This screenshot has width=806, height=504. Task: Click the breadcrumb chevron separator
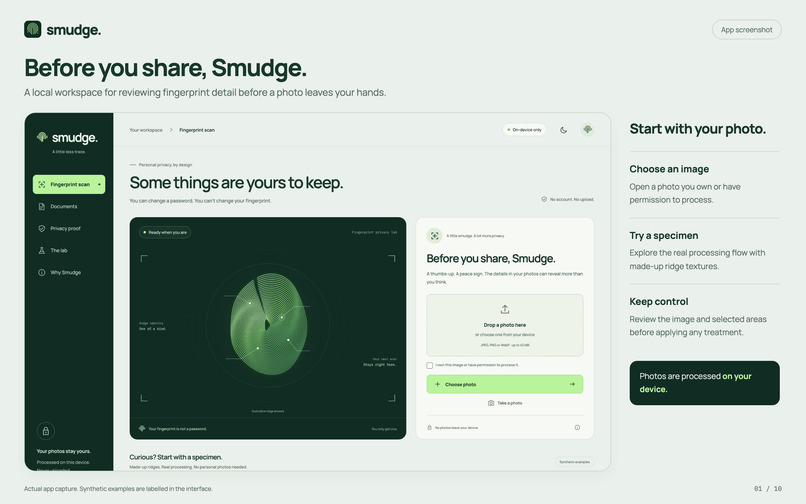coord(171,130)
